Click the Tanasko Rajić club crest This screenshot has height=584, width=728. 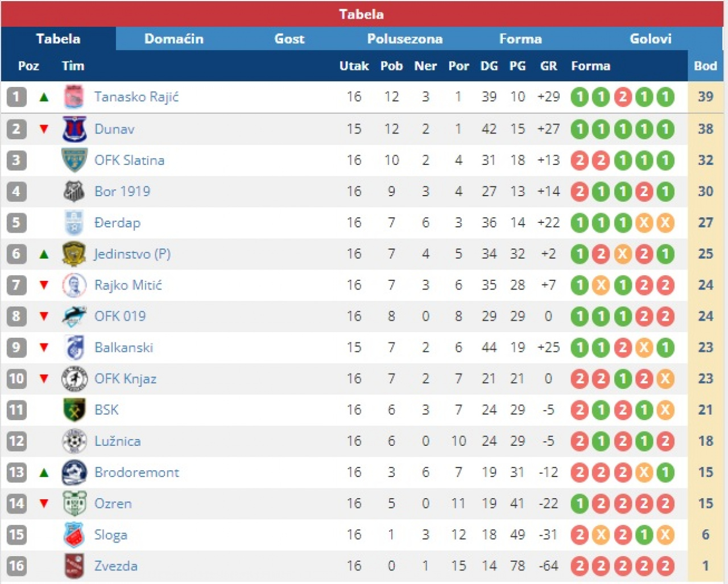(x=74, y=97)
